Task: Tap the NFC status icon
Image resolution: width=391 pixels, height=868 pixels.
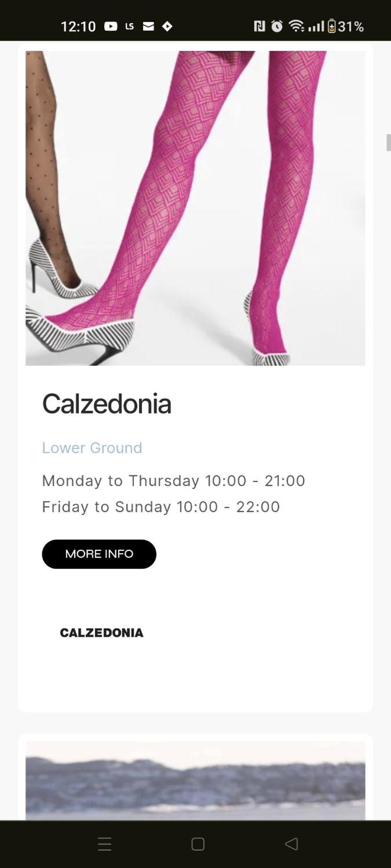Action: point(259,26)
